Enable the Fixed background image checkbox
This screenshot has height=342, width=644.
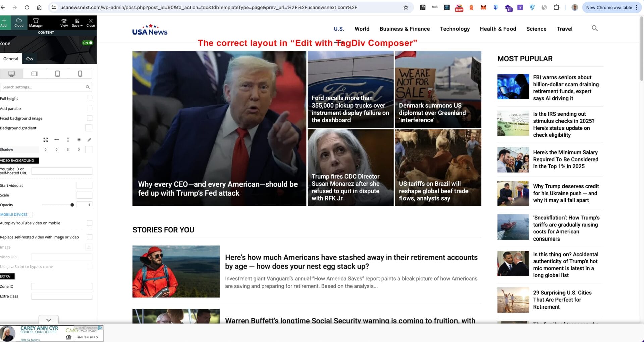pos(89,118)
